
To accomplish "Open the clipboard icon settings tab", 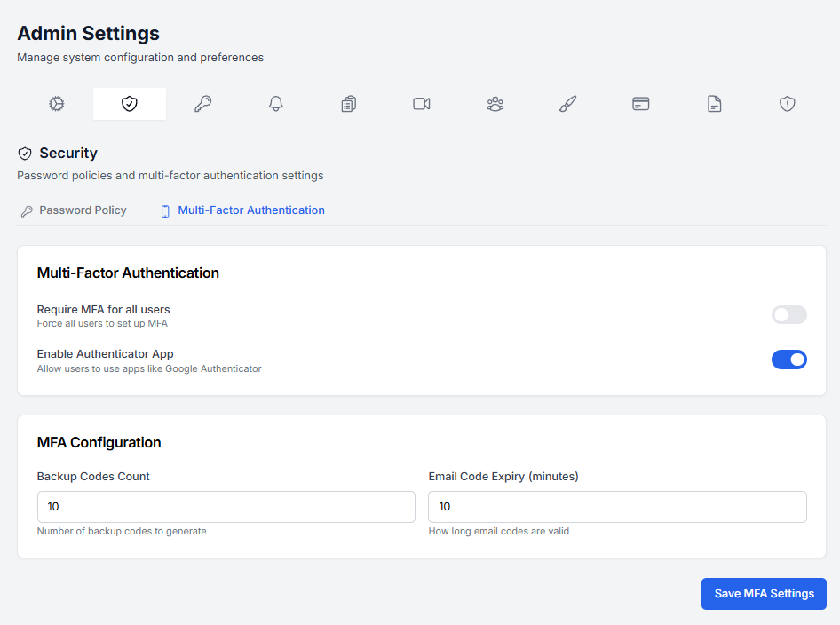I will pyautogui.click(x=349, y=103).
